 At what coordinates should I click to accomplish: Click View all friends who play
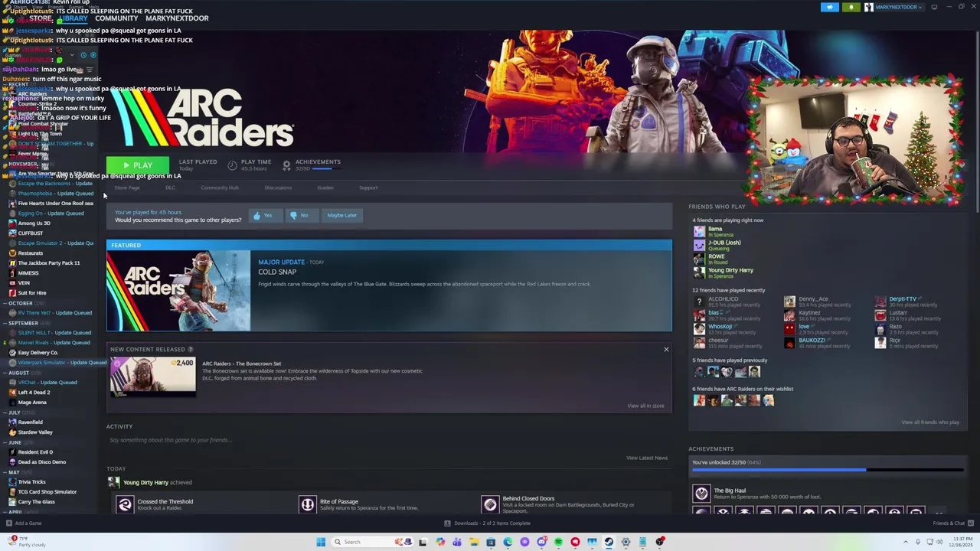pyautogui.click(x=930, y=422)
